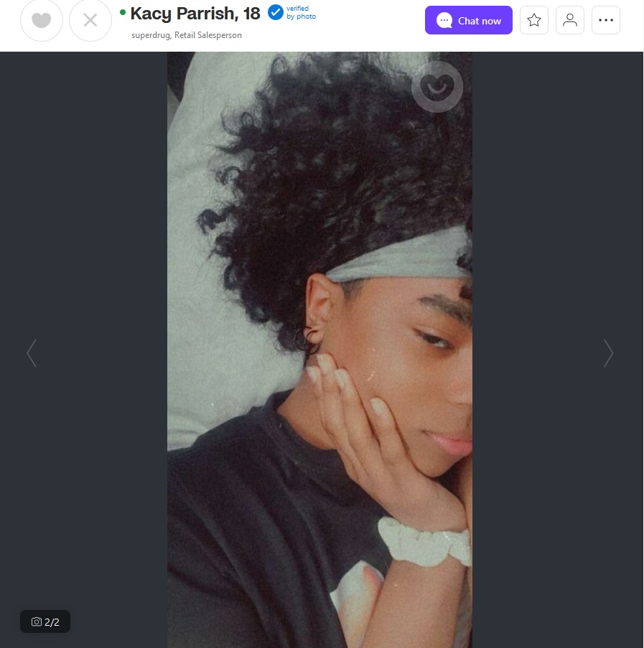Add profile to favorites with star icon
This screenshot has height=648, width=644.
click(533, 20)
